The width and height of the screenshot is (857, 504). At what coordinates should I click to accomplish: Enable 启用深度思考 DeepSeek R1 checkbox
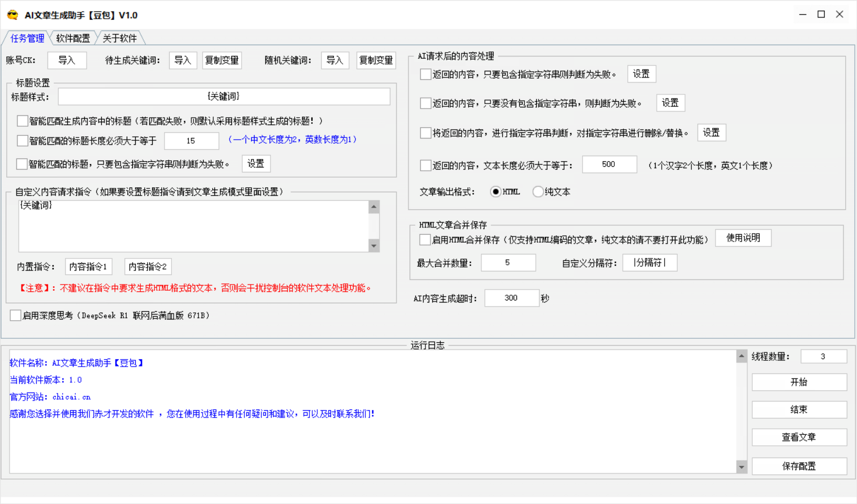click(x=16, y=315)
